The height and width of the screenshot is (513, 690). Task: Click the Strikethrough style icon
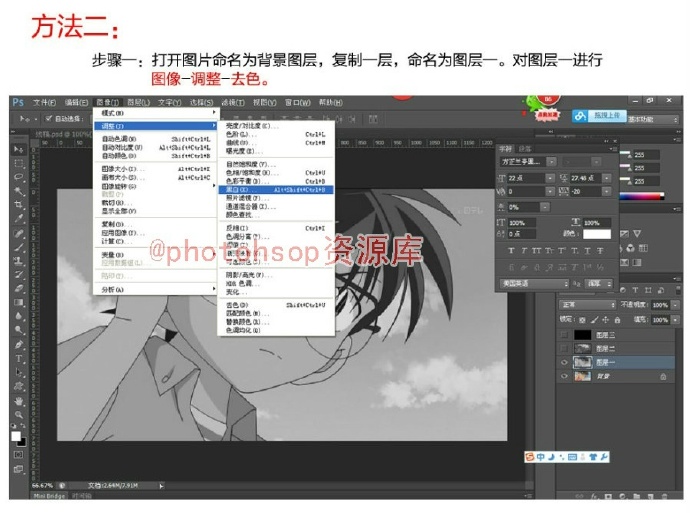(600, 251)
